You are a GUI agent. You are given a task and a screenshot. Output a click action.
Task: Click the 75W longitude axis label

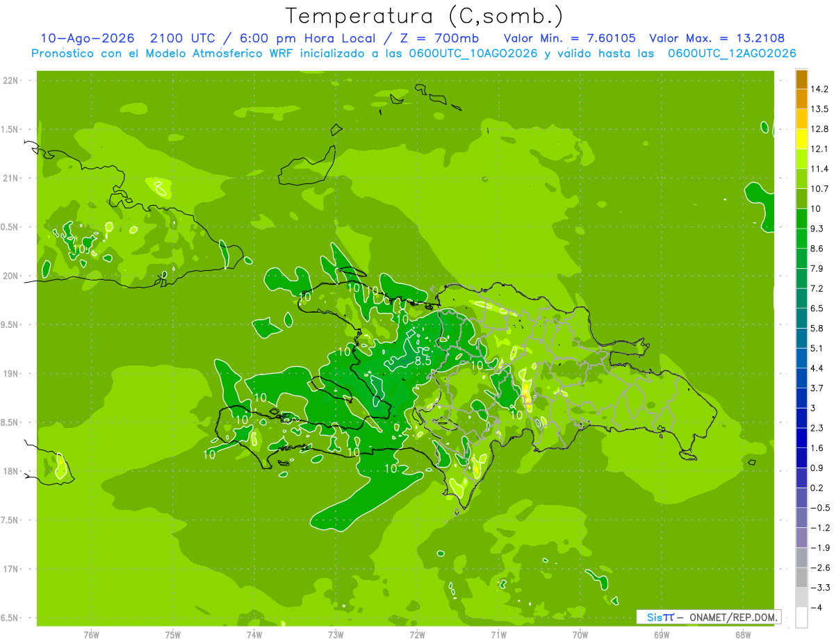(173, 635)
